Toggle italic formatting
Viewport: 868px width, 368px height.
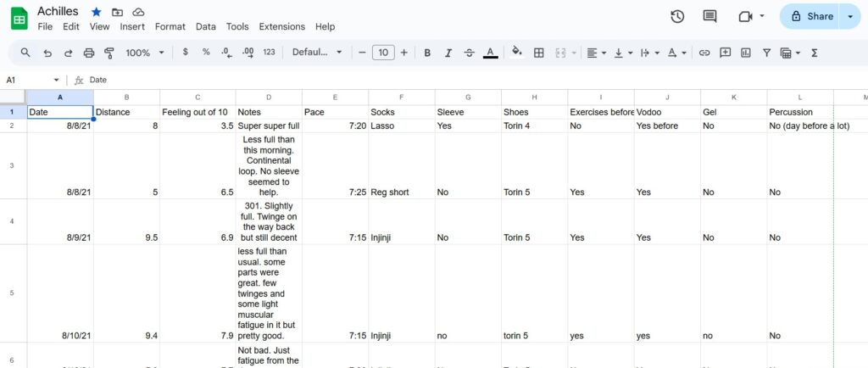tap(448, 53)
